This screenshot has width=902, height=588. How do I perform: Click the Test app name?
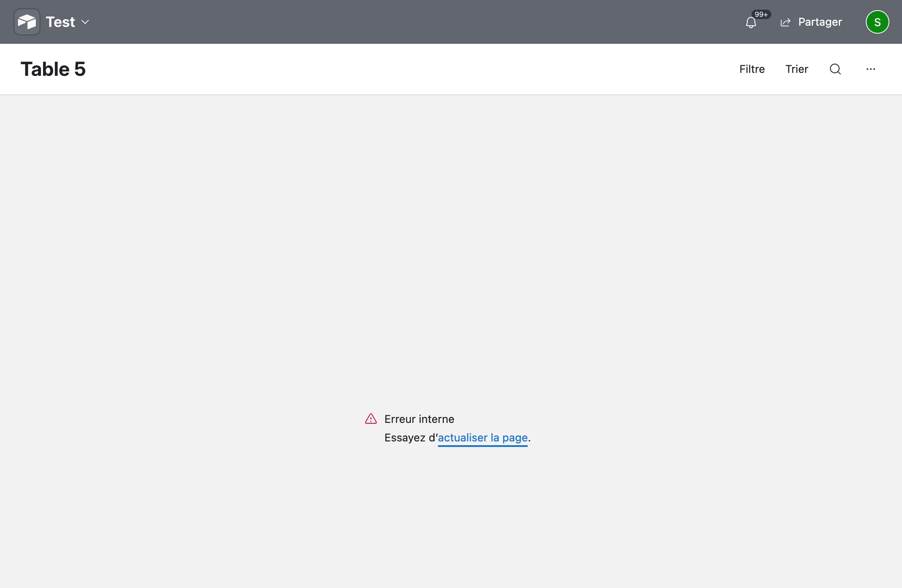tap(60, 22)
